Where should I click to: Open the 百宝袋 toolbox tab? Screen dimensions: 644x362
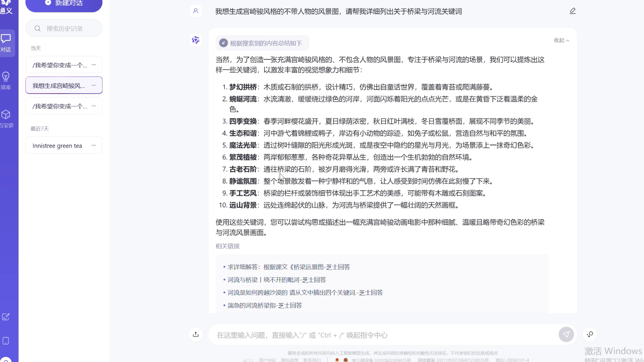(x=6, y=119)
